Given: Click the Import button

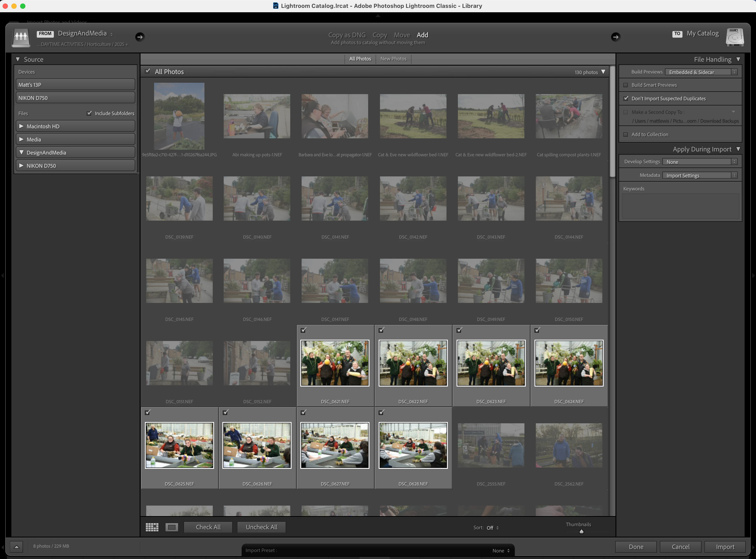Looking at the screenshot, I should point(725,547).
